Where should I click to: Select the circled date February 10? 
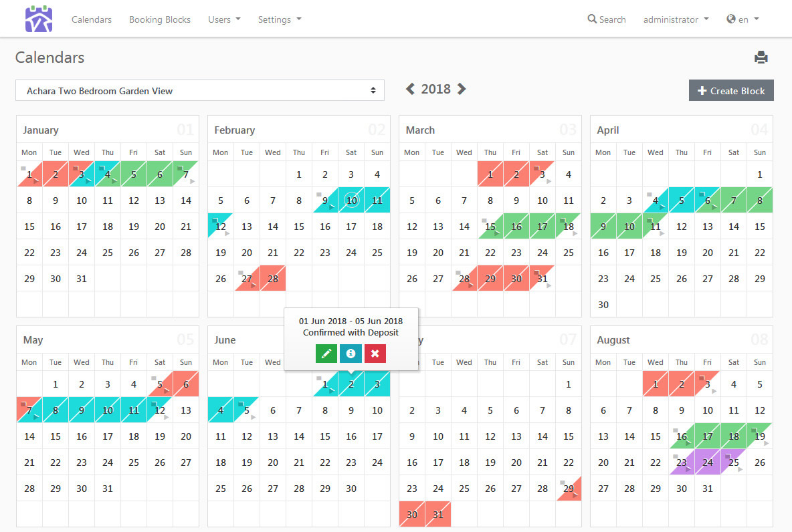(351, 200)
